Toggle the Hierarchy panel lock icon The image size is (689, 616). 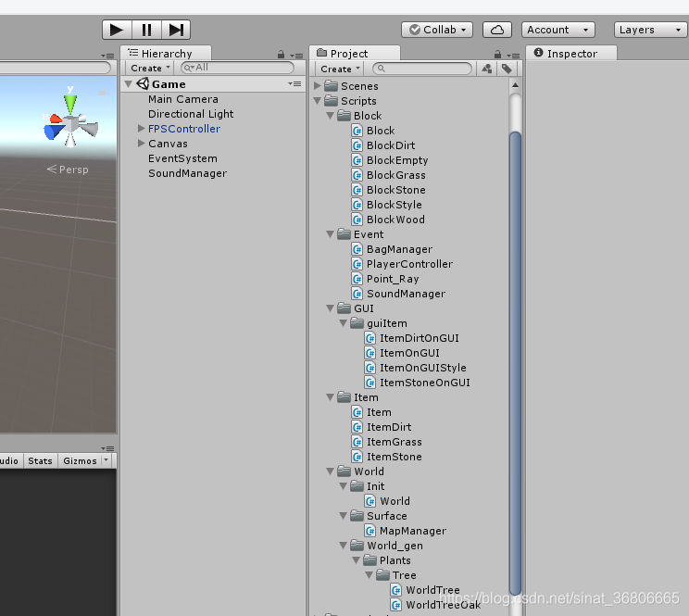281,55
